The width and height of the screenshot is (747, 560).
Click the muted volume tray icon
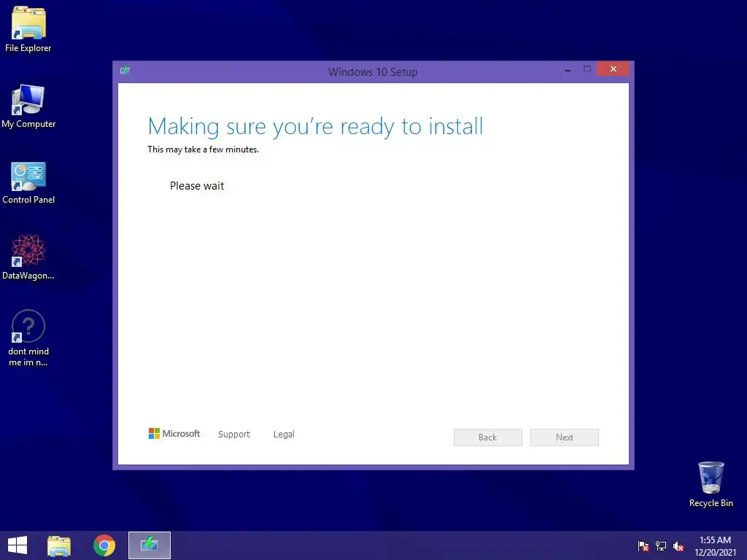(x=678, y=546)
